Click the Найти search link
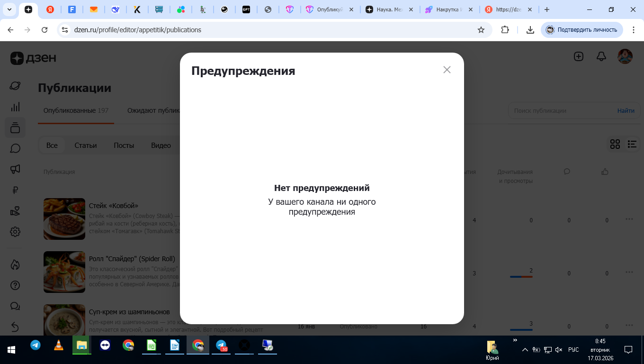The width and height of the screenshot is (644, 364). click(x=626, y=110)
